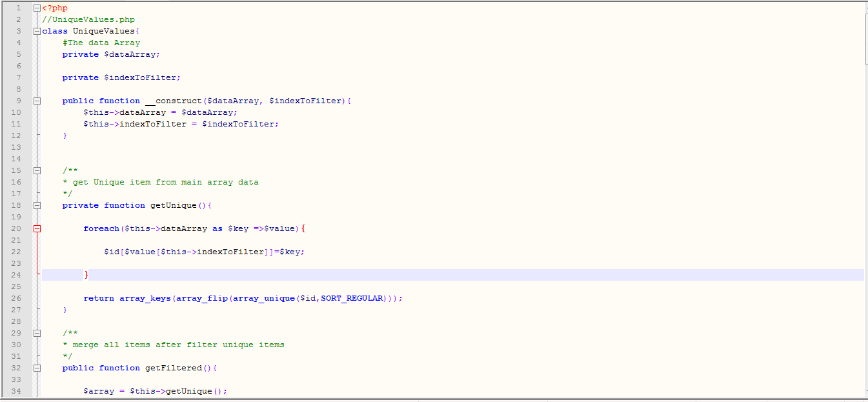Click the 'UniqueValues' class name
868x402 pixels.
[104, 31]
